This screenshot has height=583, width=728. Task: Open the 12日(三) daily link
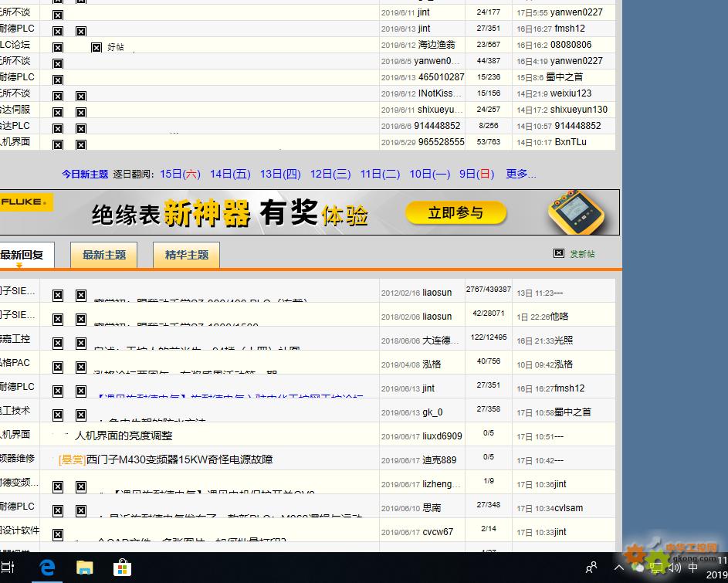(x=330, y=175)
